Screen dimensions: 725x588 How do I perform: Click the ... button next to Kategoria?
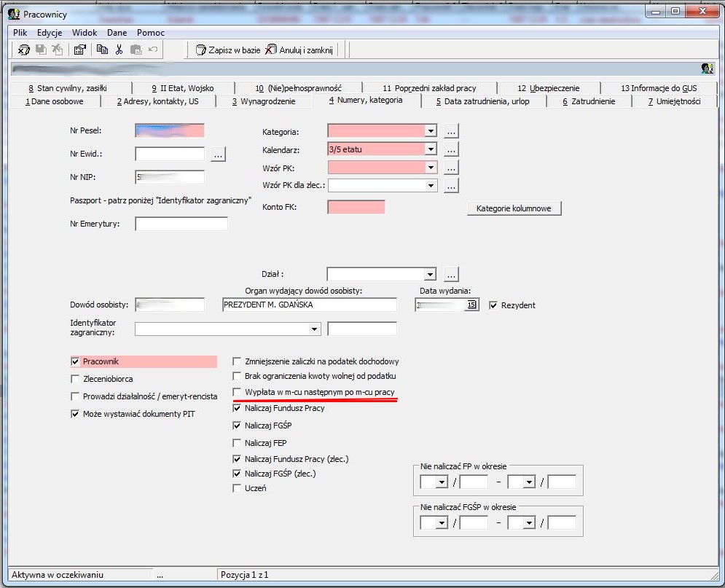(x=451, y=131)
